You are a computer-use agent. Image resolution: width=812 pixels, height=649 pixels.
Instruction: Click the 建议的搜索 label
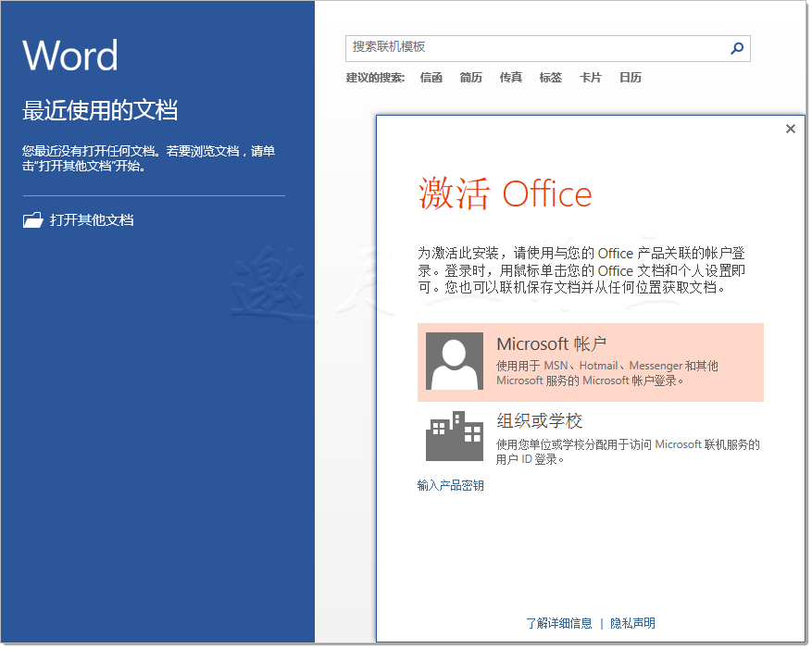(375, 78)
